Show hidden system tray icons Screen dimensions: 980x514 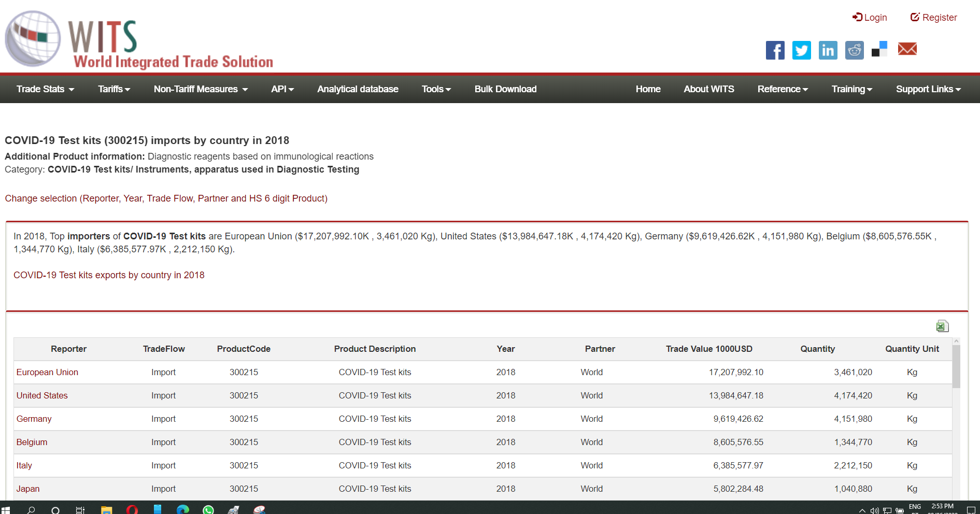tap(862, 510)
